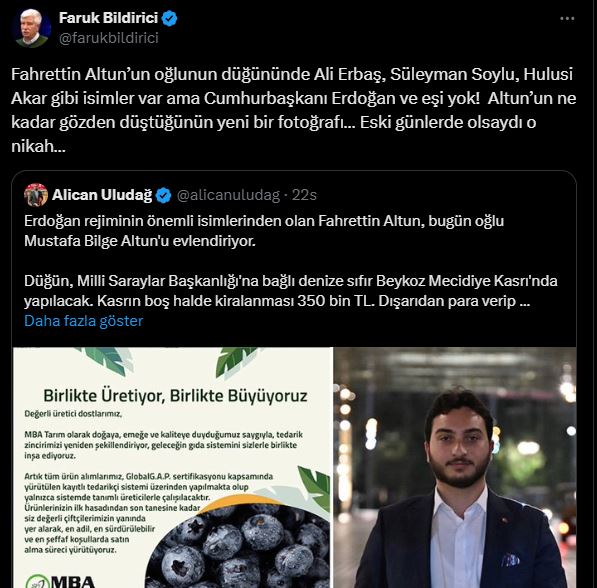Screen dimensions: 597x588
Task: Open Alican Uludağ's display name
Action: [102, 195]
